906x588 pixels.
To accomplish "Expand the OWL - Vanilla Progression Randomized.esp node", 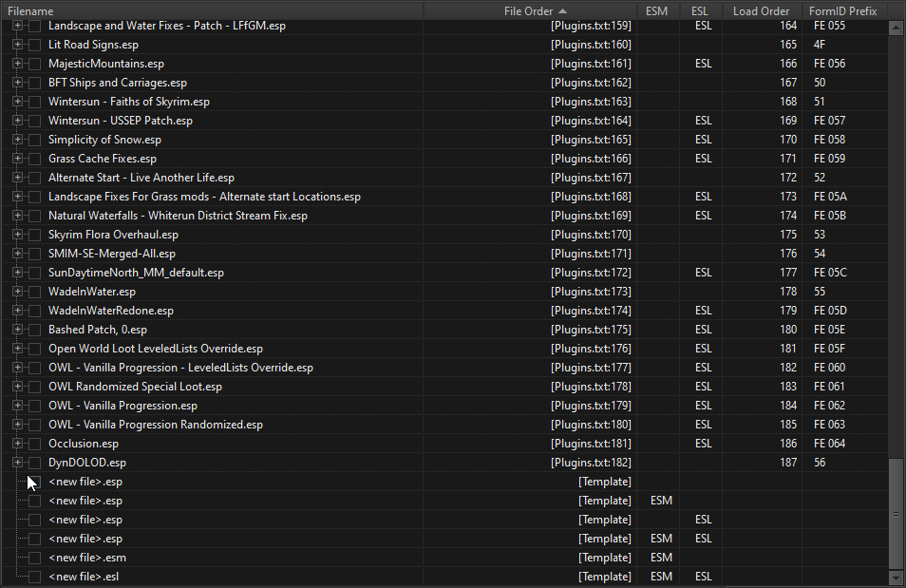I will pos(17,425).
